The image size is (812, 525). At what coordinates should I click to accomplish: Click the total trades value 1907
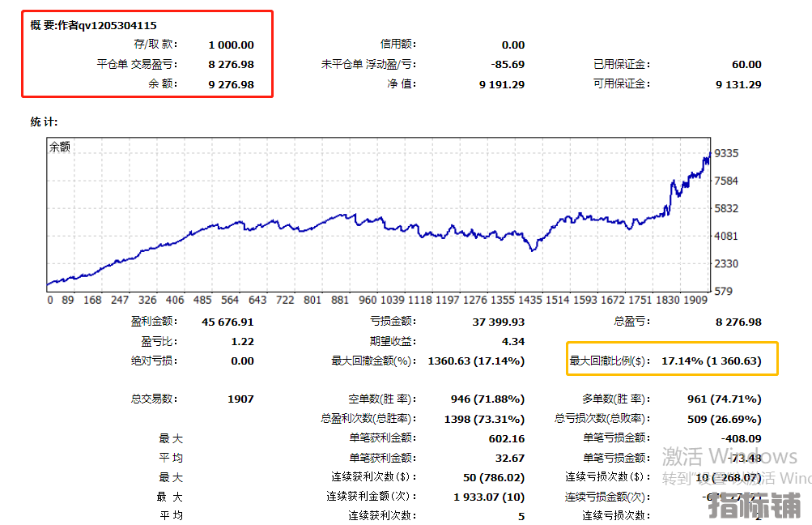pyautogui.click(x=240, y=399)
